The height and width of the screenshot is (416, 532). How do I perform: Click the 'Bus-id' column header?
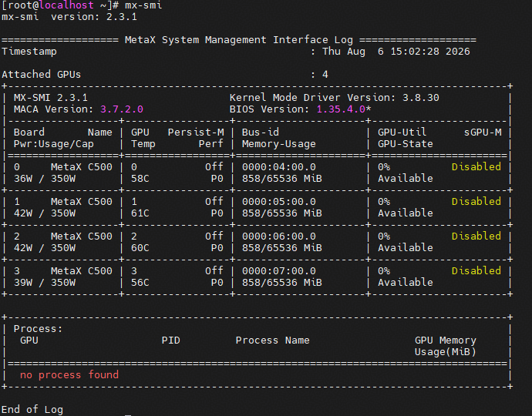(261, 133)
